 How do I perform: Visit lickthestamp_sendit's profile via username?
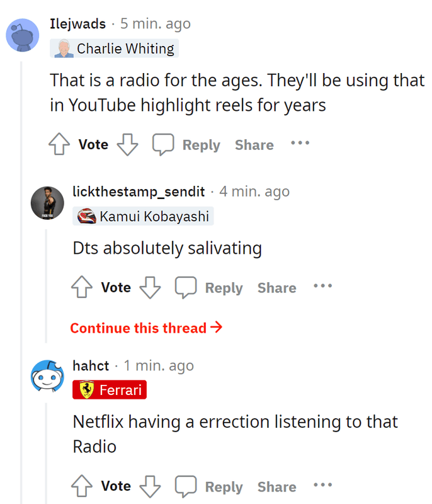click(139, 192)
